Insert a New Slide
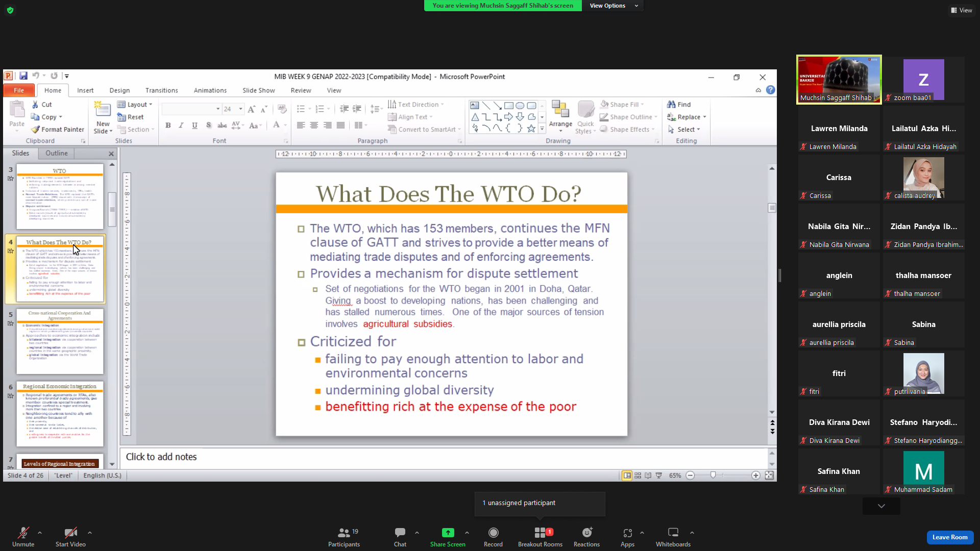The height and width of the screenshot is (551, 980). click(103, 117)
